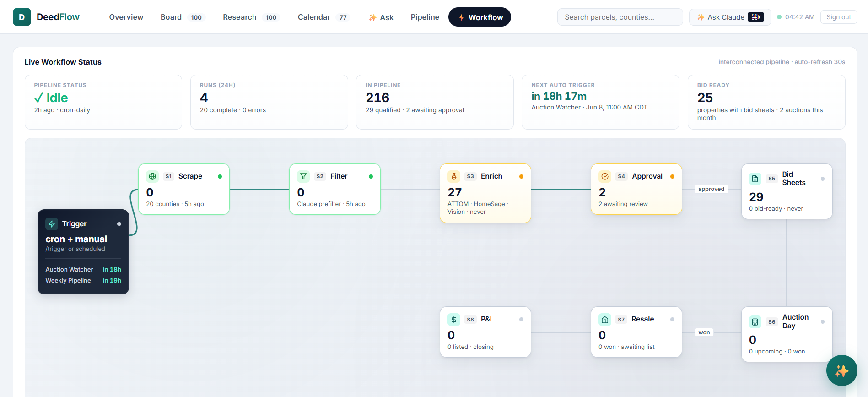Click the DeedFlow brand name
The height and width of the screenshot is (397, 868).
coord(58,17)
